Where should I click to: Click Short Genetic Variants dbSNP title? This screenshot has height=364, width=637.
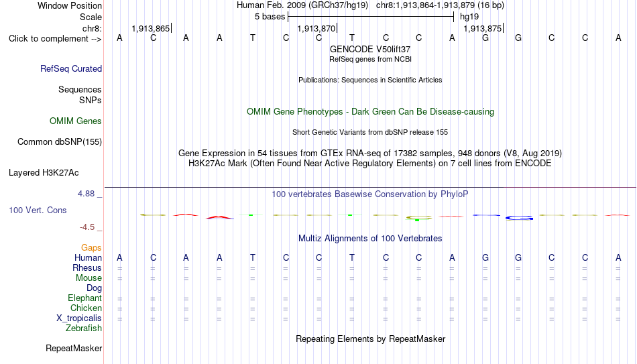pyautogui.click(x=370, y=133)
